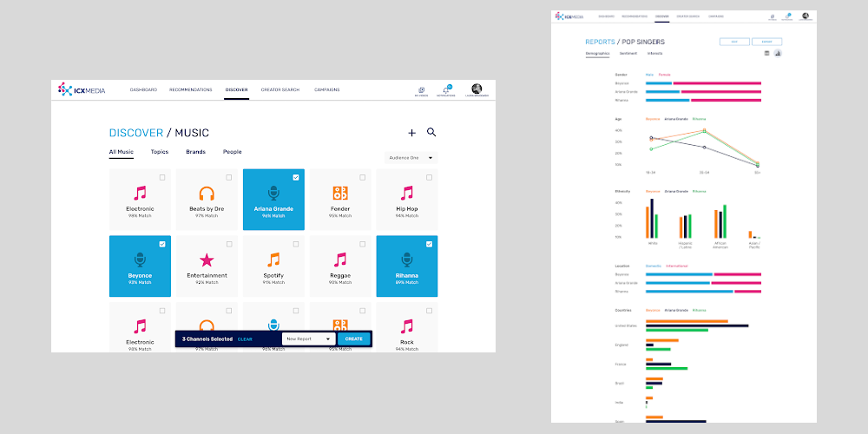Uncheck the Ariana Grande checkbox
Screen dimensions: 868x434
pos(296,178)
